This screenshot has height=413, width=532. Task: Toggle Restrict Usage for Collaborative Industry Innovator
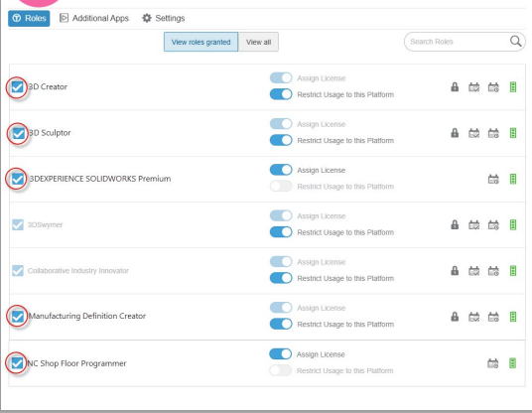(x=281, y=278)
